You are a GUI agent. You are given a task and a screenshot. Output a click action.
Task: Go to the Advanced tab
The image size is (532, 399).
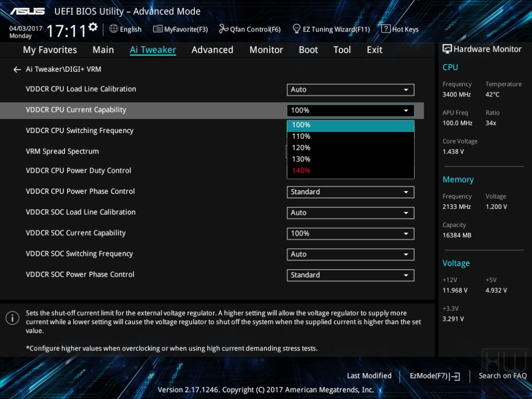(x=213, y=50)
